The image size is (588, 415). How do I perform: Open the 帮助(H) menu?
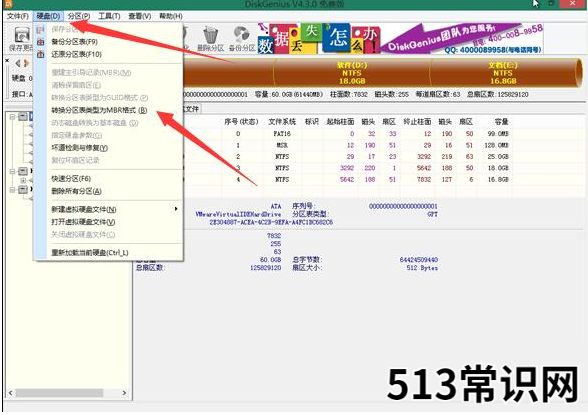pos(171,16)
